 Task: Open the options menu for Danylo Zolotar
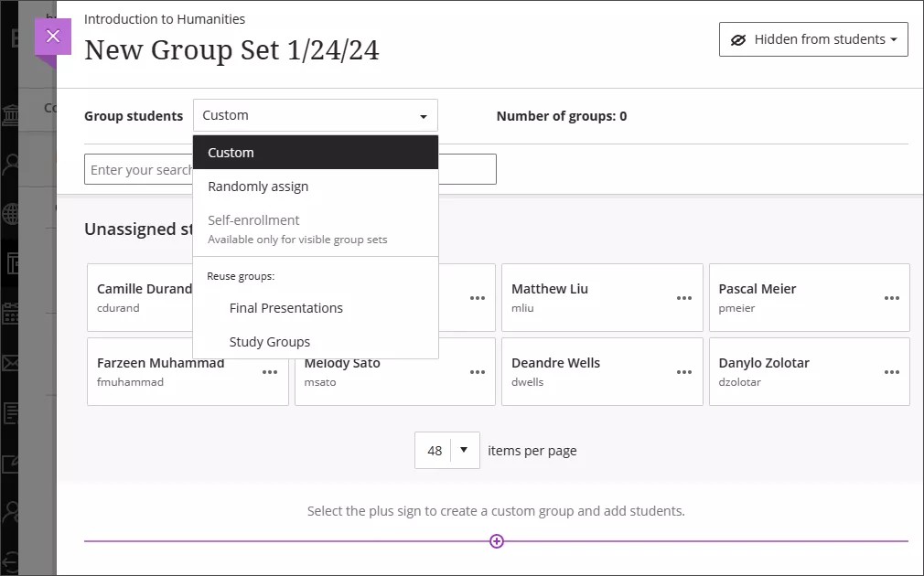tap(892, 371)
